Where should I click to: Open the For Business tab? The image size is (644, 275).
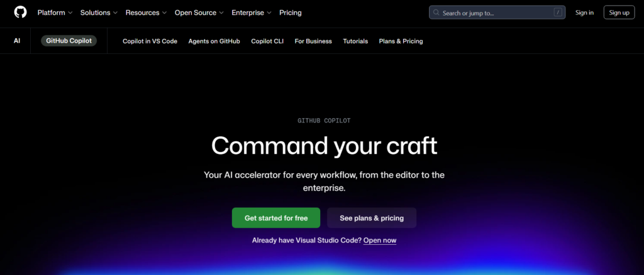(x=313, y=41)
